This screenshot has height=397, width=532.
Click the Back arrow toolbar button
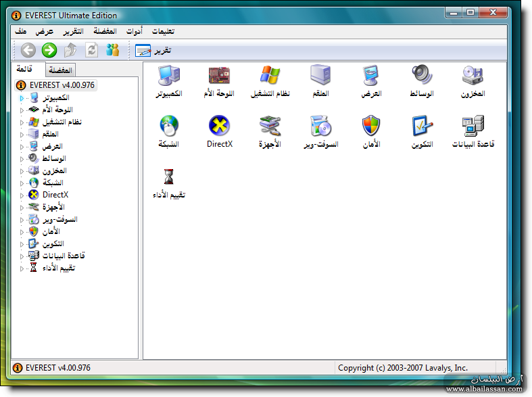(28, 51)
